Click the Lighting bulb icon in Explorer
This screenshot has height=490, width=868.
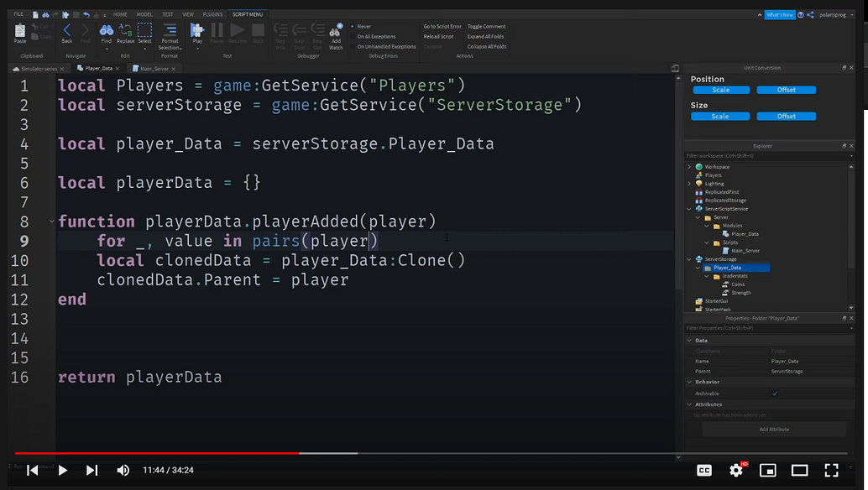(x=699, y=183)
